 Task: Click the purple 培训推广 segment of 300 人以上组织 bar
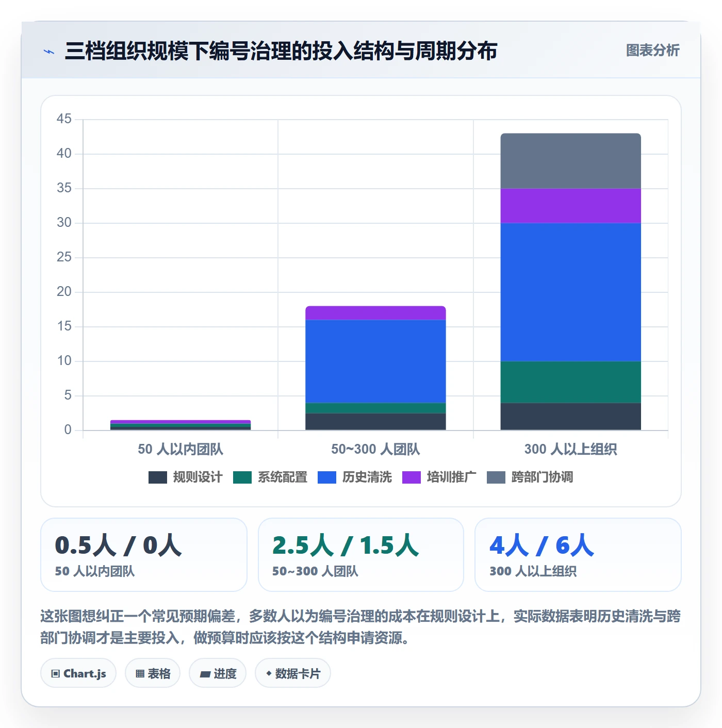[571, 206]
